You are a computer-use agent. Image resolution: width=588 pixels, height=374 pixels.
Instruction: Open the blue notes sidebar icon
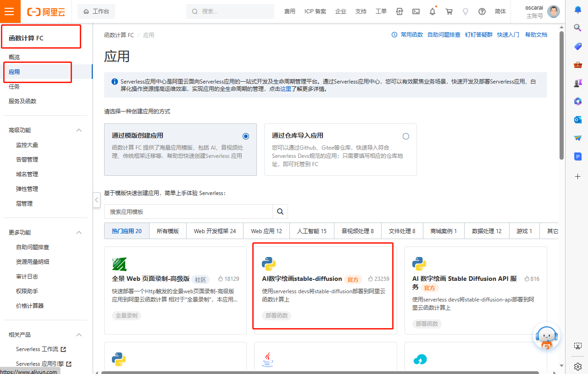[578, 156]
